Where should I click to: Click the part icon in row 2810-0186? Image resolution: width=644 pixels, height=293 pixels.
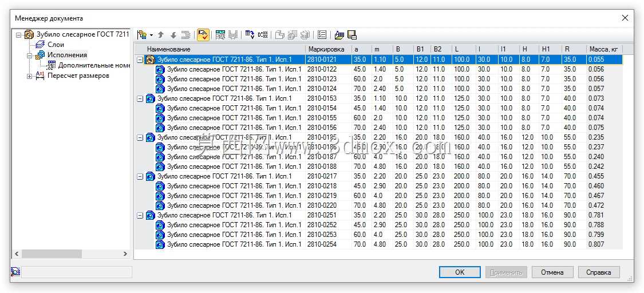[x=160, y=147]
